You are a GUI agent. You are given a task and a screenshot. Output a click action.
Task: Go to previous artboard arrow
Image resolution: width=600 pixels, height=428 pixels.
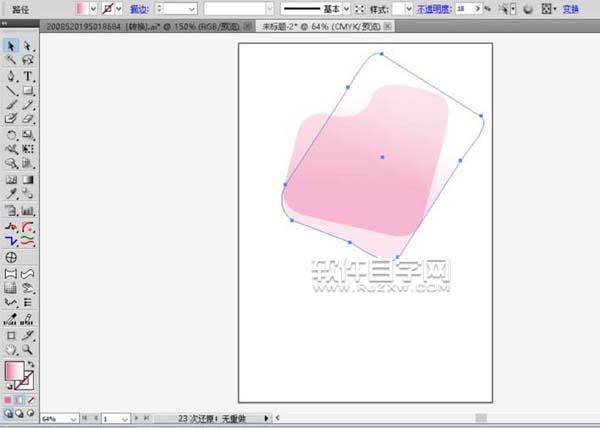(96, 418)
